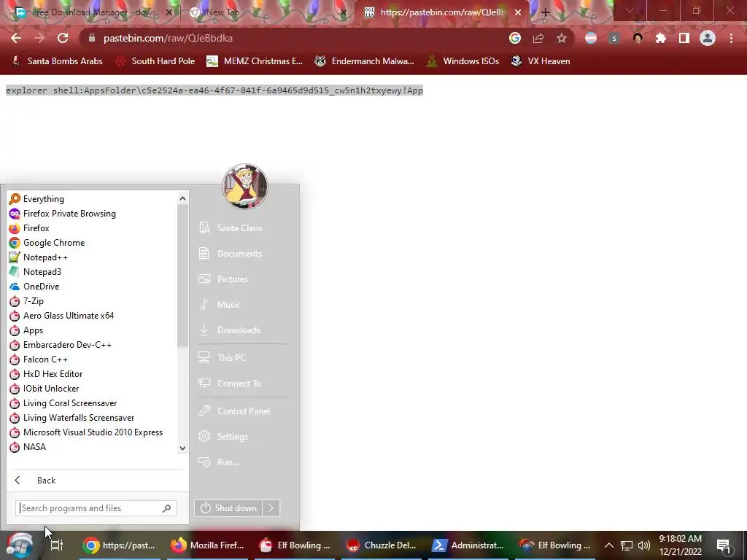The image size is (747, 560).
Task: Open South Hard Pole bookmark
Action: click(x=155, y=61)
